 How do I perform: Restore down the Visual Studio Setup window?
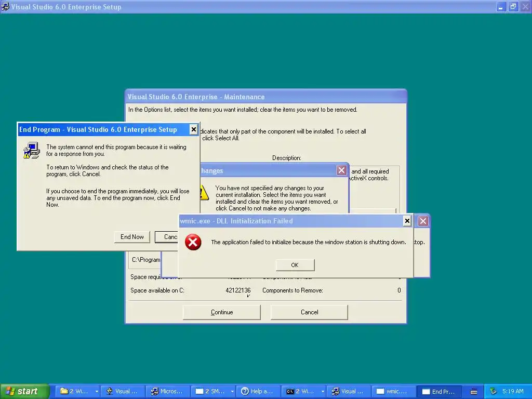coord(513,6)
